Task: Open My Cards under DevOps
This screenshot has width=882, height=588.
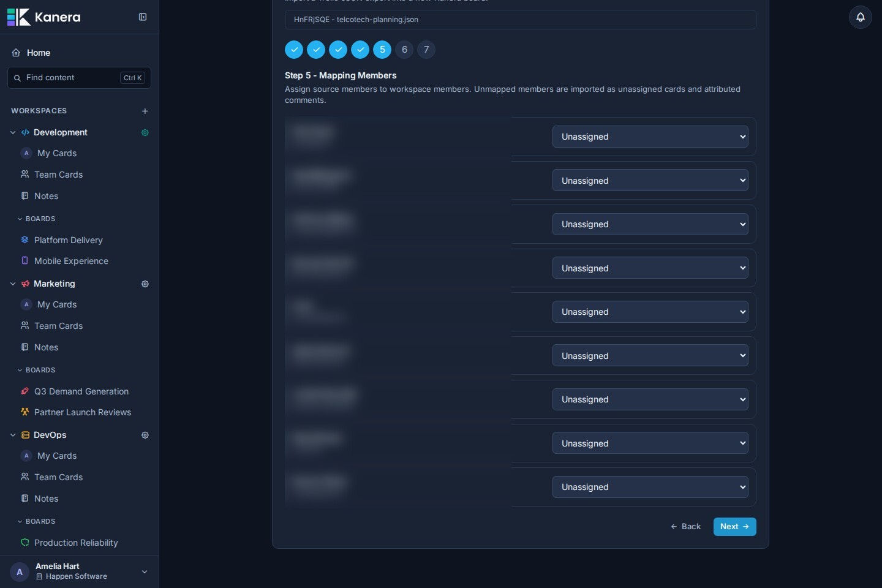Action: (x=57, y=456)
